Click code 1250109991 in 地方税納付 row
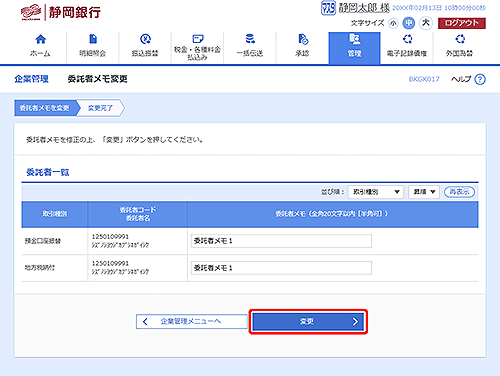500x376 pixels. coord(110,263)
